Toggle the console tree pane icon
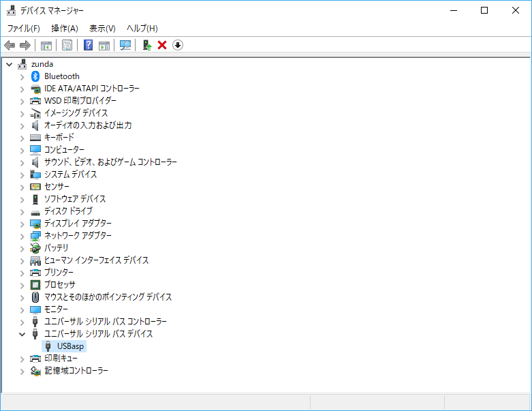This screenshot has width=532, height=411. pos(46,45)
